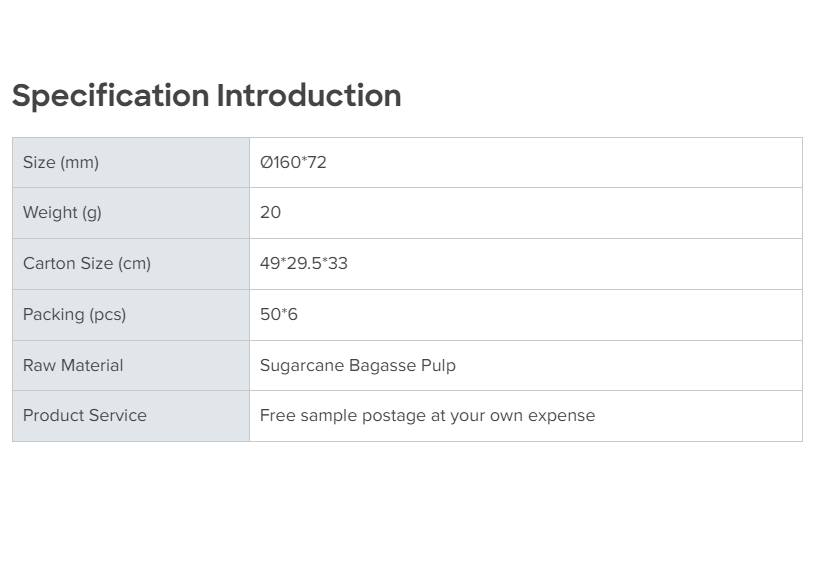The height and width of the screenshot is (575, 823).
Task: Click the 49*29.5*33 carton dimensions
Action: pos(304,264)
